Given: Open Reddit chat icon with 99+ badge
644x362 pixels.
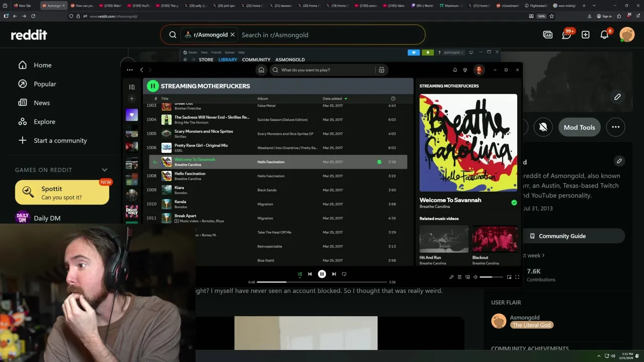Looking at the screenshot, I should [567, 35].
